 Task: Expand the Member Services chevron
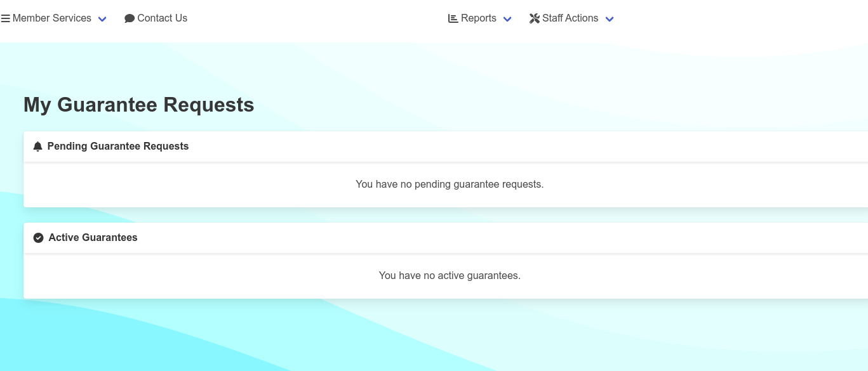click(102, 19)
